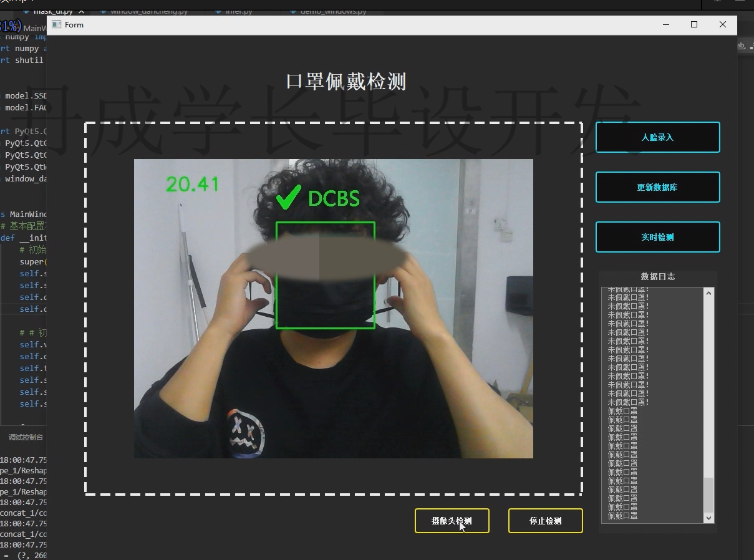The image size is (754, 560).
Task: Click the Form window title icon
Action: [56, 24]
